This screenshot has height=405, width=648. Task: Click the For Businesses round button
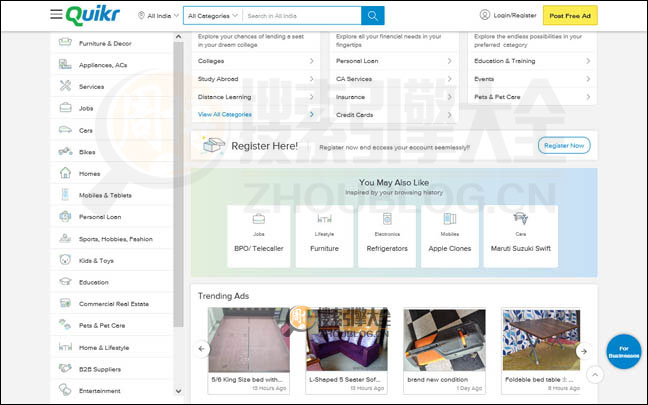tap(624, 352)
